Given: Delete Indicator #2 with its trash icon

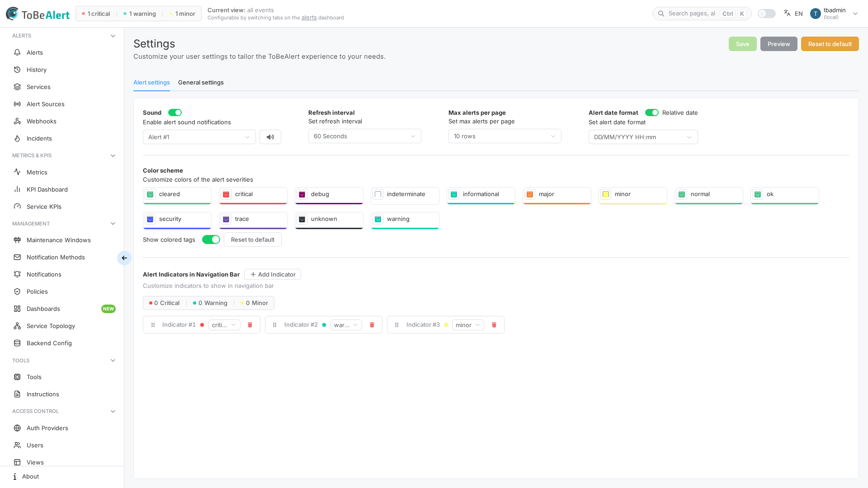Looking at the screenshot, I should (372, 325).
